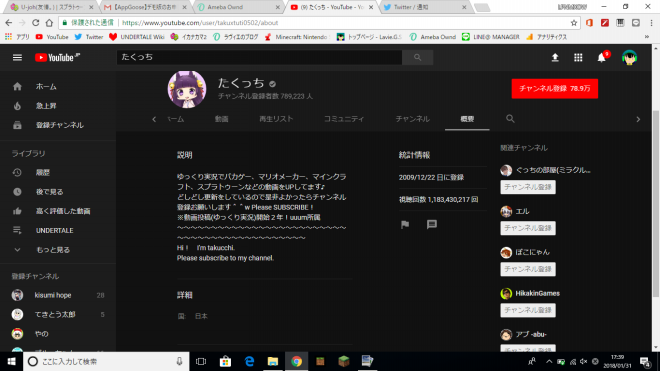Open 後で見る watch later
This screenshot has width=660, height=371.
pyautogui.click(x=58, y=192)
